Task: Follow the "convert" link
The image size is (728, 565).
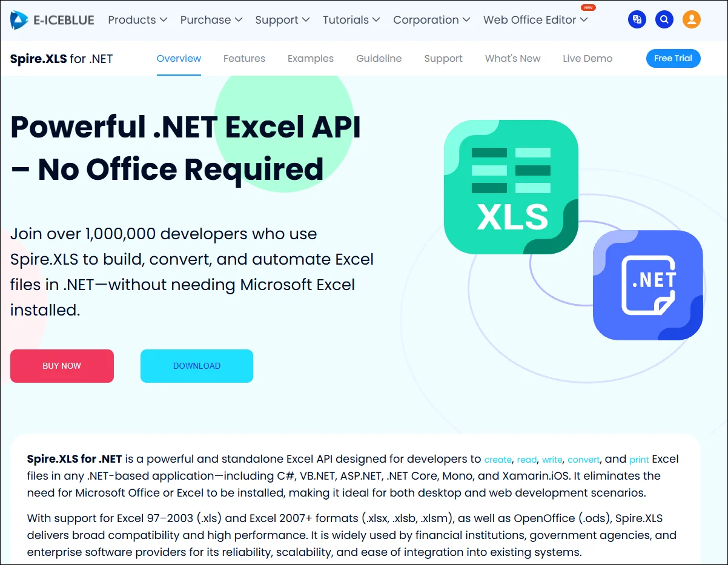Action: (584, 460)
